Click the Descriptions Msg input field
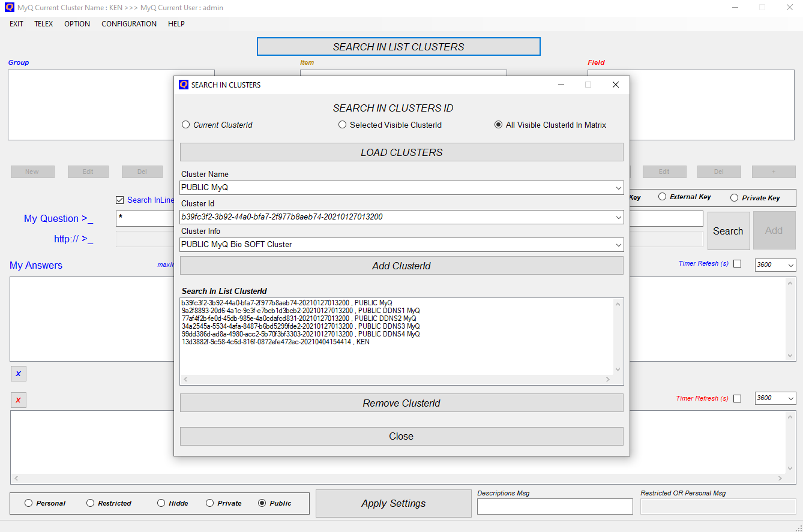This screenshot has height=532, width=803. tap(555, 507)
